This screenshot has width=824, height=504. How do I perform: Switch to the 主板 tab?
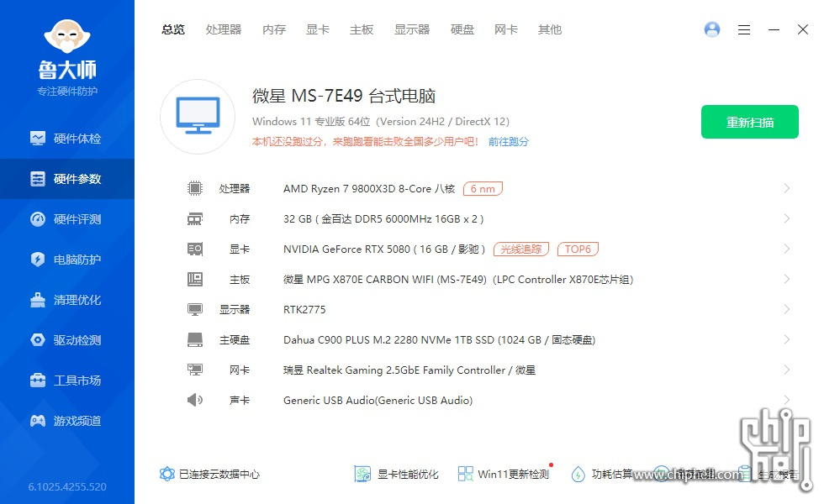click(362, 30)
